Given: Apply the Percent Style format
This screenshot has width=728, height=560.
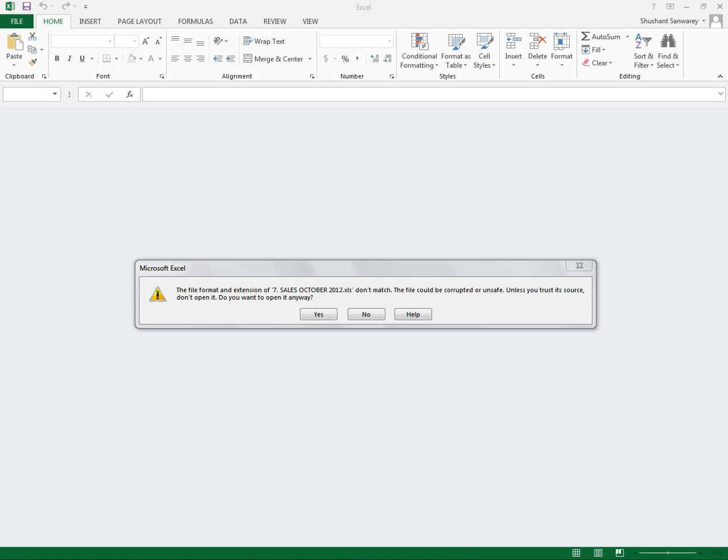Looking at the screenshot, I should [345, 58].
